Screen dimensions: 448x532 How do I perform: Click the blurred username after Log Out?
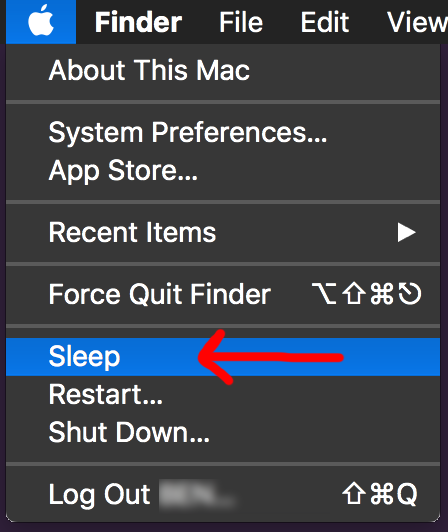pyautogui.click(x=197, y=494)
